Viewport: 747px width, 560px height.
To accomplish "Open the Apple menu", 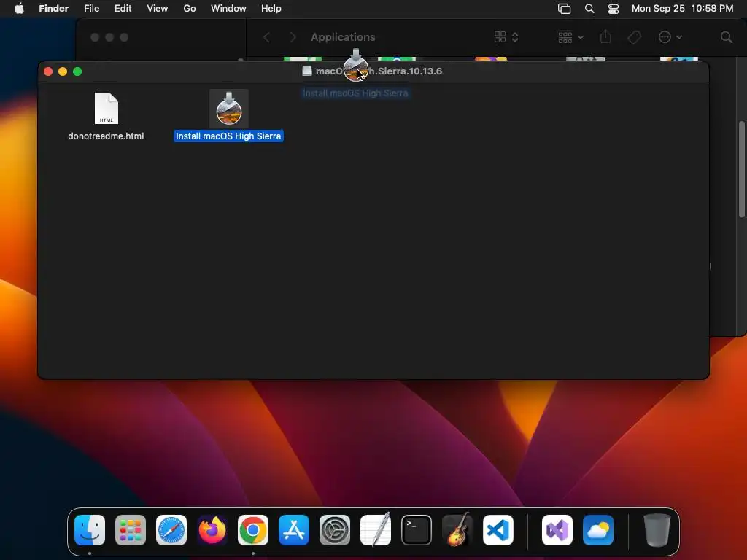I will click(x=19, y=8).
